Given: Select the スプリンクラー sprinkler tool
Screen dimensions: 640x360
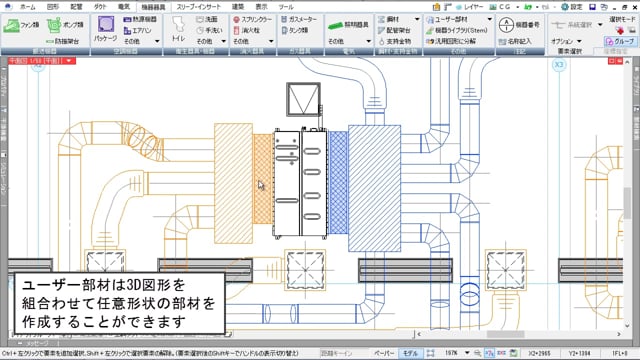Looking at the screenshot, I should coord(252,19).
